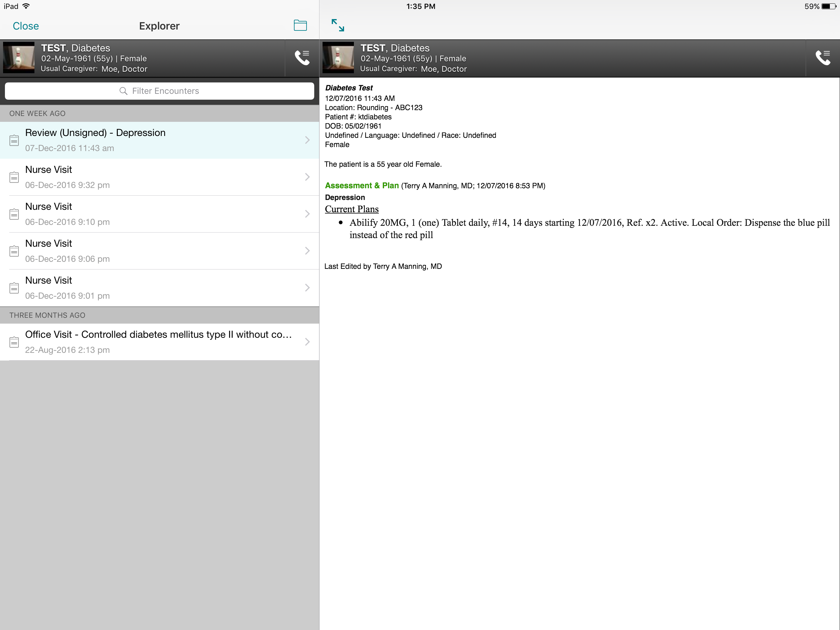This screenshot has width=840, height=630.
Task: Tap search magnifier icon in Filter Encounters
Action: pos(123,91)
